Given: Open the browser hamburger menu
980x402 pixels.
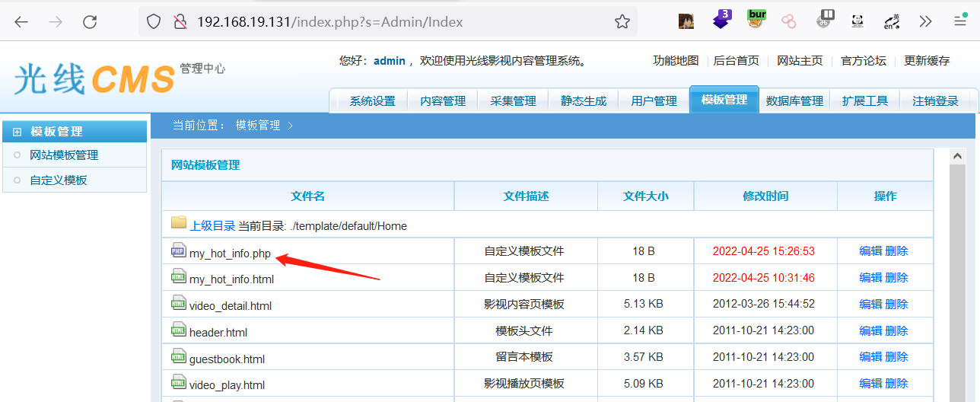Looking at the screenshot, I should point(960,21).
